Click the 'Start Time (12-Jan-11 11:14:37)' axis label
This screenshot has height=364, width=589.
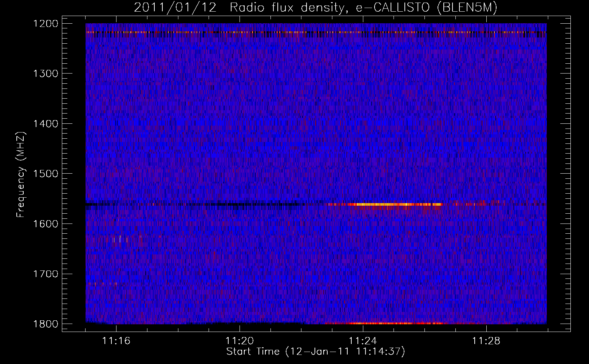316,351
